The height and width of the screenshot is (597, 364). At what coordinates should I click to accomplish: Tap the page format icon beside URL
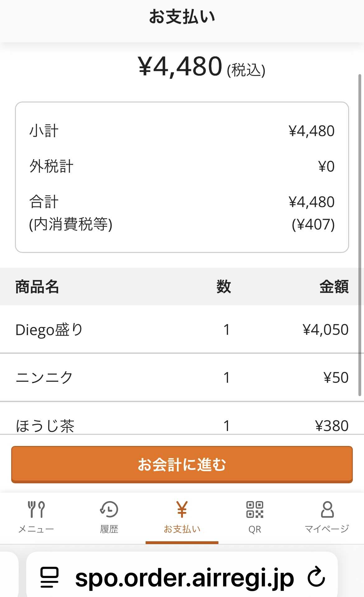coord(49,577)
